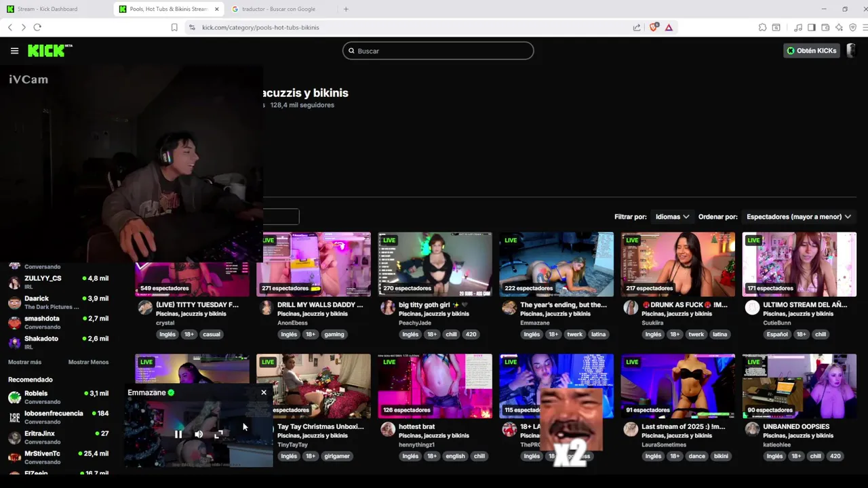868x488 pixels.
Task: Close the Emmazane mini player
Action: pyautogui.click(x=264, y=392)
